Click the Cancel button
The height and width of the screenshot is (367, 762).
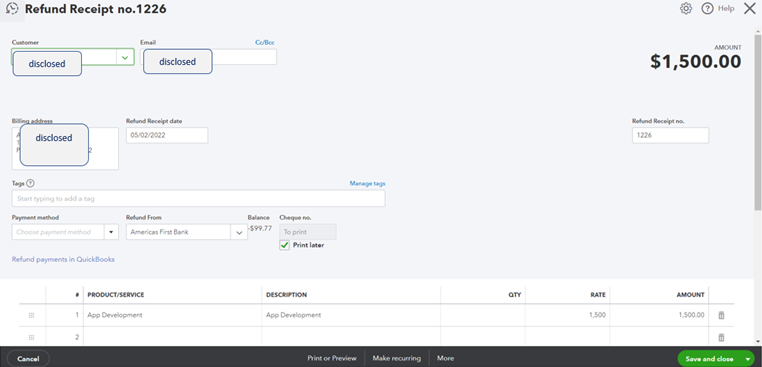(28, 359)
